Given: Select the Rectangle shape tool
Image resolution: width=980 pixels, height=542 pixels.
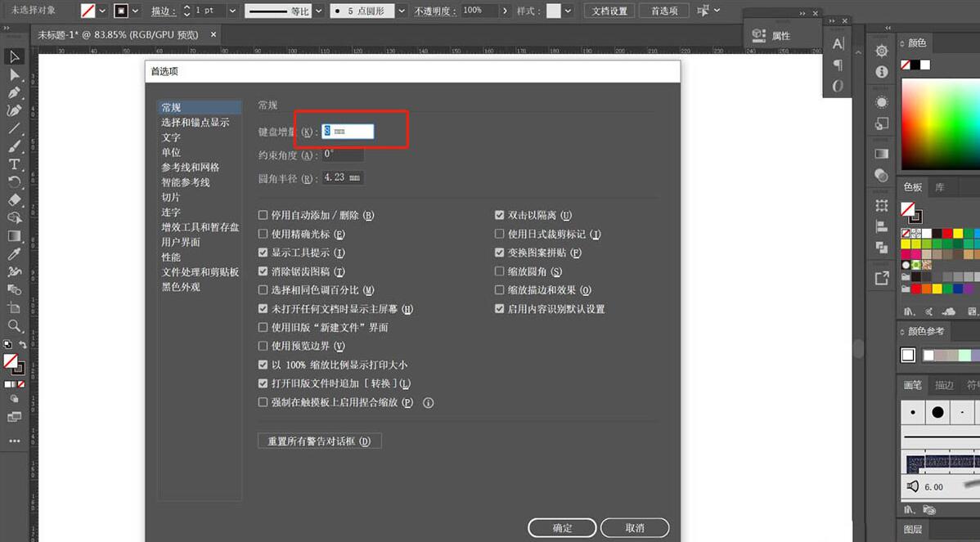Looking at the screenshot, I should tap(14, 235).
